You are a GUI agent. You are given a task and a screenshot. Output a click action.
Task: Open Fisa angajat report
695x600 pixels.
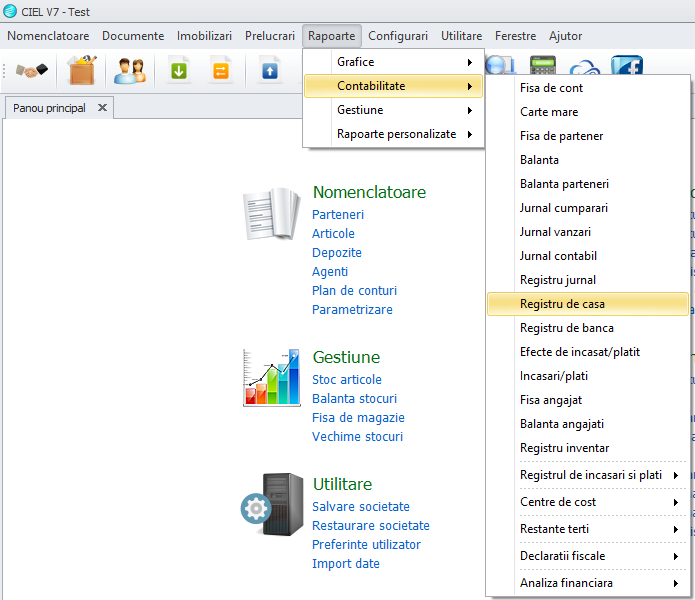tap(588, 400)
